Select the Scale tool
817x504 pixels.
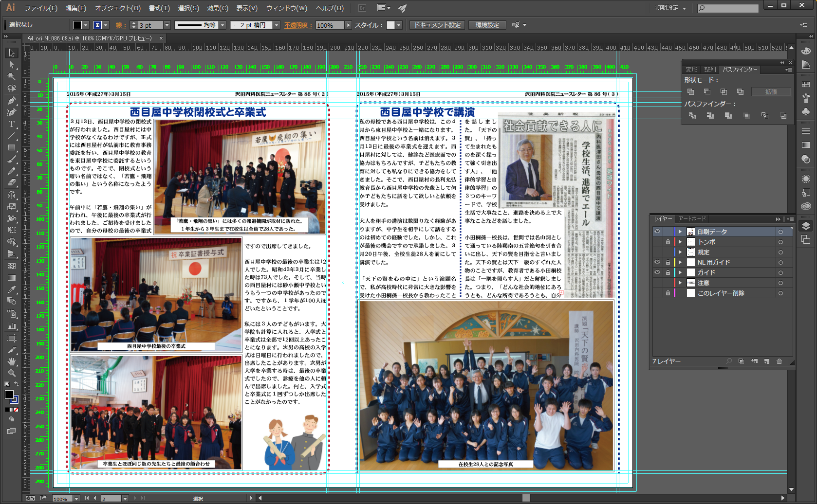12,206
